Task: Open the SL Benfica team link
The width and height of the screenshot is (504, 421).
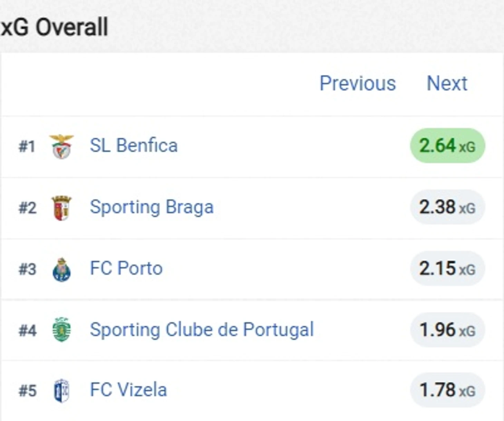Action: [x=134, y=145]
